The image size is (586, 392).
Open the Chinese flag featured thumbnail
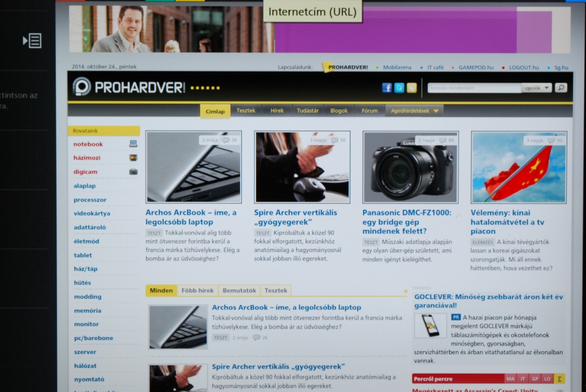tap(519, 167)
